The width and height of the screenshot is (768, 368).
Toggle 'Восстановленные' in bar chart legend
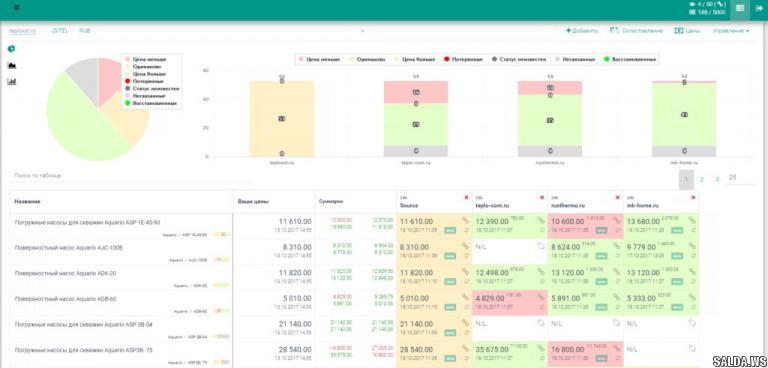click(630, 59)
